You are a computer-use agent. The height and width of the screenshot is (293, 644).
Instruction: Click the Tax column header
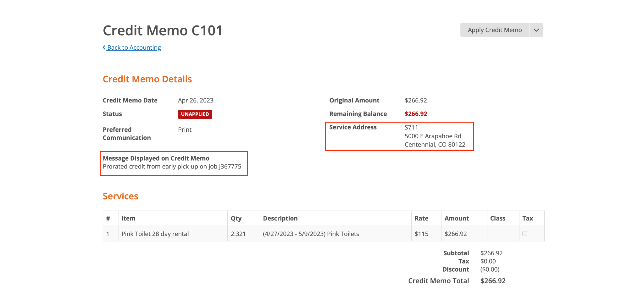(528, 218)
